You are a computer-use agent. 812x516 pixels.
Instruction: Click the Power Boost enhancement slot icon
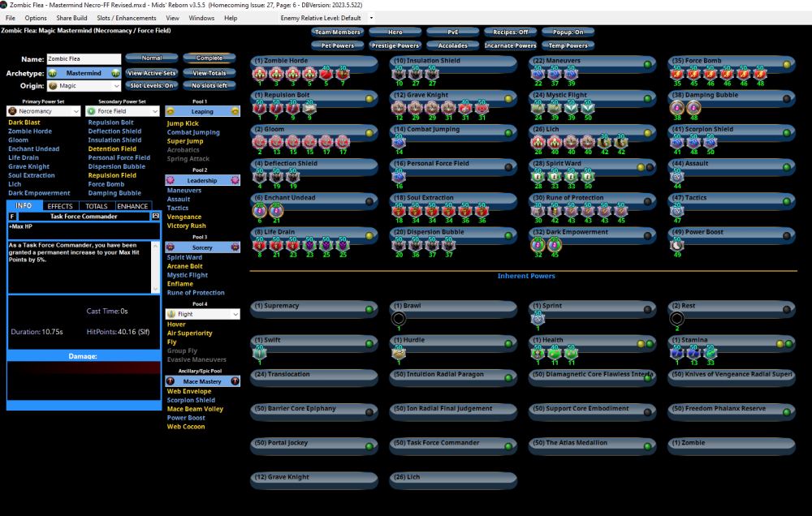678,245
